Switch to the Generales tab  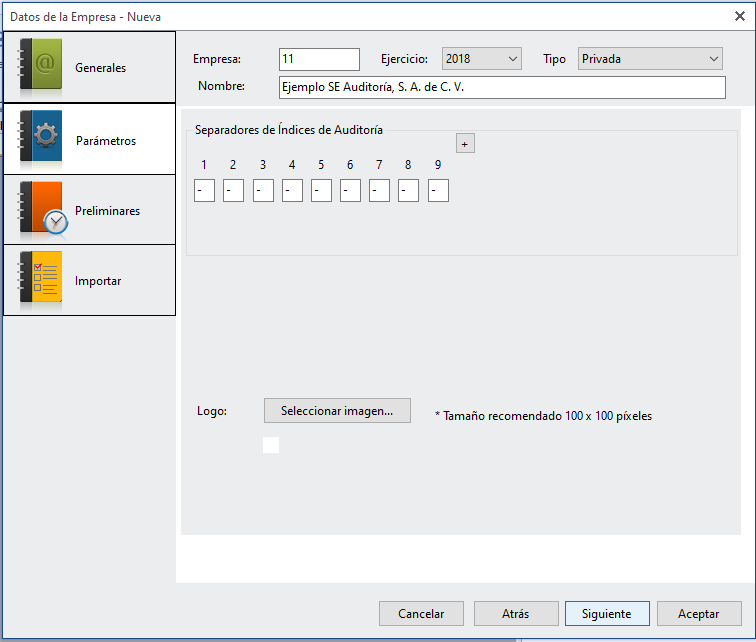(x=100, y=68)
